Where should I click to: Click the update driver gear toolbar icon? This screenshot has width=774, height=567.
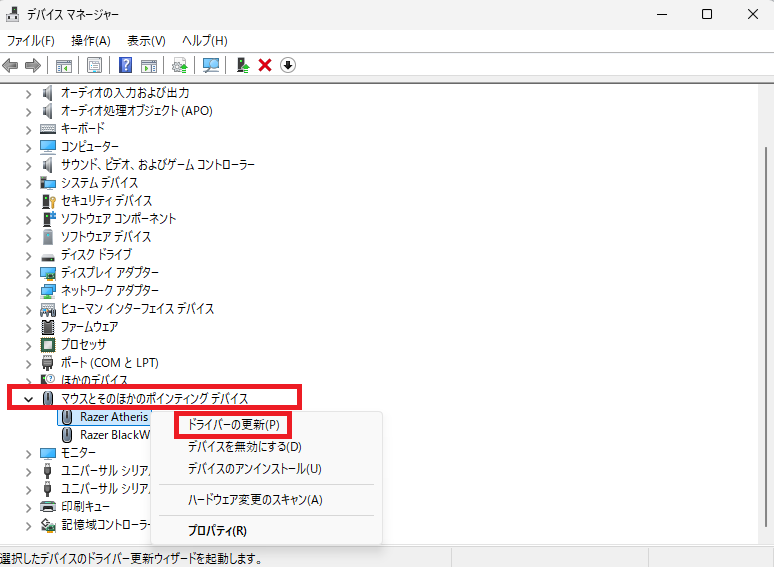(x=180, y=65)
